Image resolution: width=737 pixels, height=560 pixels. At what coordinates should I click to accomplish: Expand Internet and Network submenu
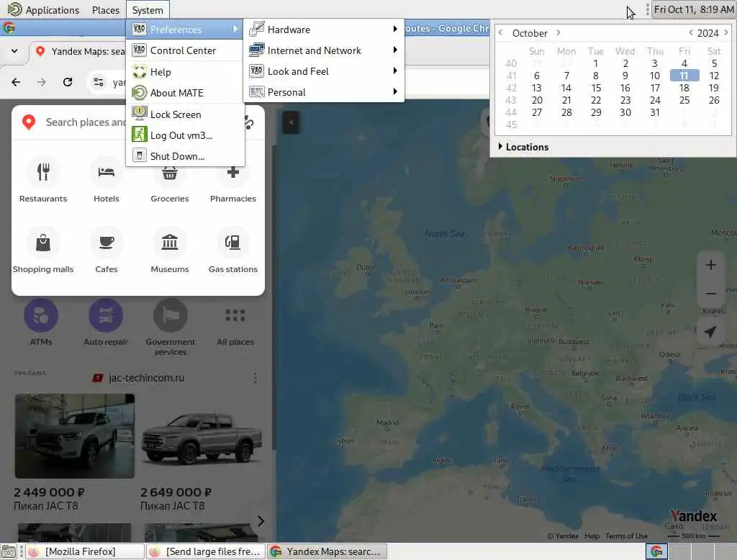click(323, 50)
